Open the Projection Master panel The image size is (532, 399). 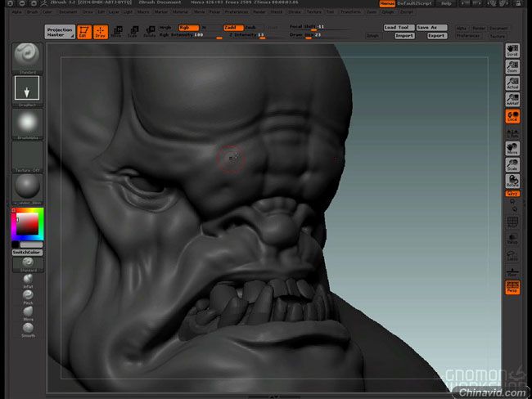click(x=60, y=31)
